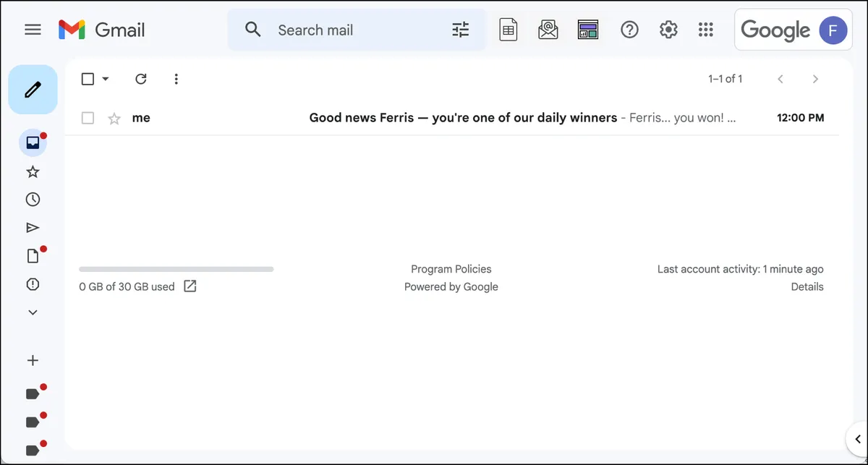Refresh the inbox
Viewport: 868px width, 465px height.
tap(141, 79)
